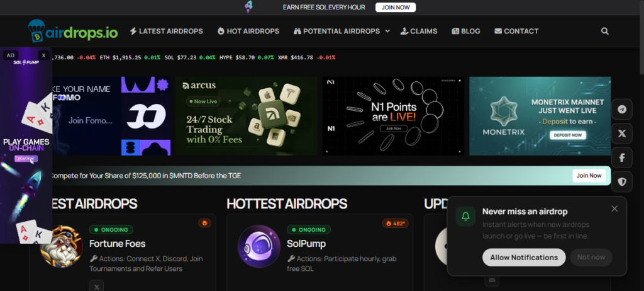Screen dimensions: 644x291
Task: Click the Fortune Foes avatar image
Action: pos(61,246)
